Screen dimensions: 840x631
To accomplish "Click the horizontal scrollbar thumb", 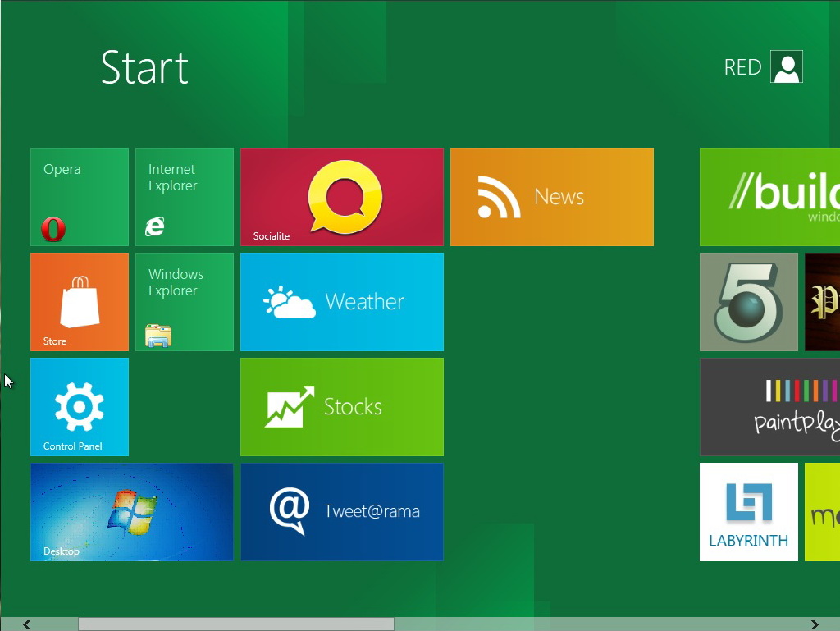I will [x=236, y=624].
